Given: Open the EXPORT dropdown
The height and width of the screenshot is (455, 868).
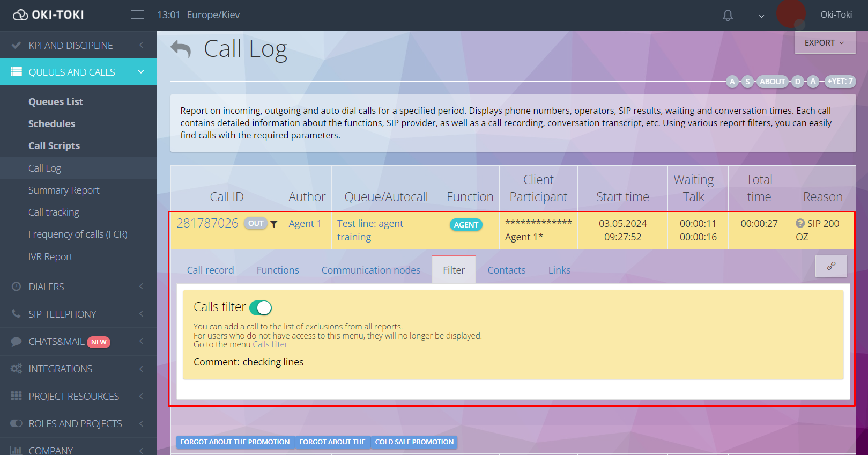Looking at the screenshot, I should pos(825,43).
